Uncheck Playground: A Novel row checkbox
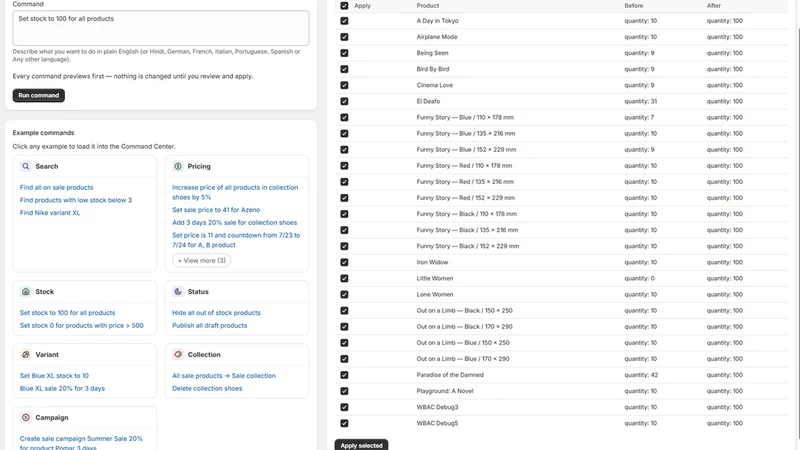 [344, 391]
